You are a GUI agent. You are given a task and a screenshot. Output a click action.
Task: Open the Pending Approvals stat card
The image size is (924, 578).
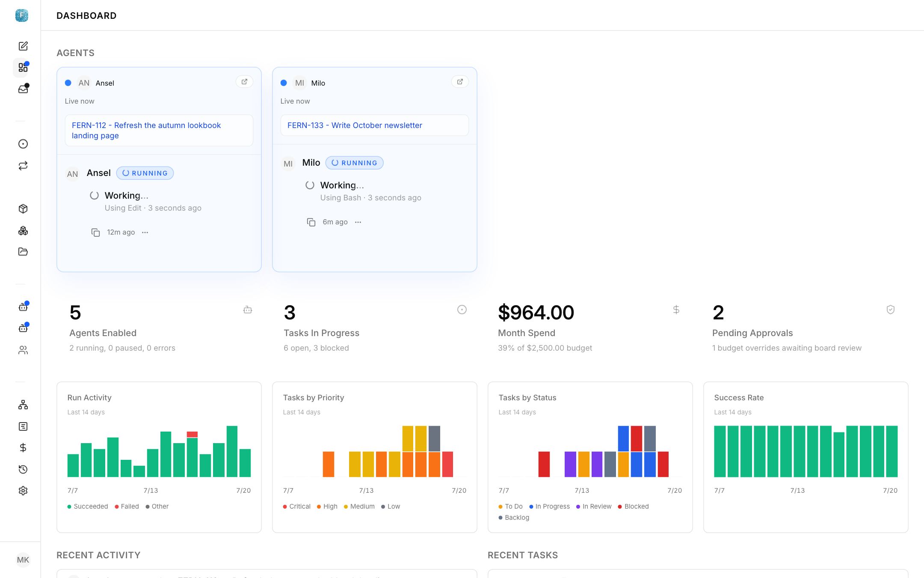(x=803, y=328)
